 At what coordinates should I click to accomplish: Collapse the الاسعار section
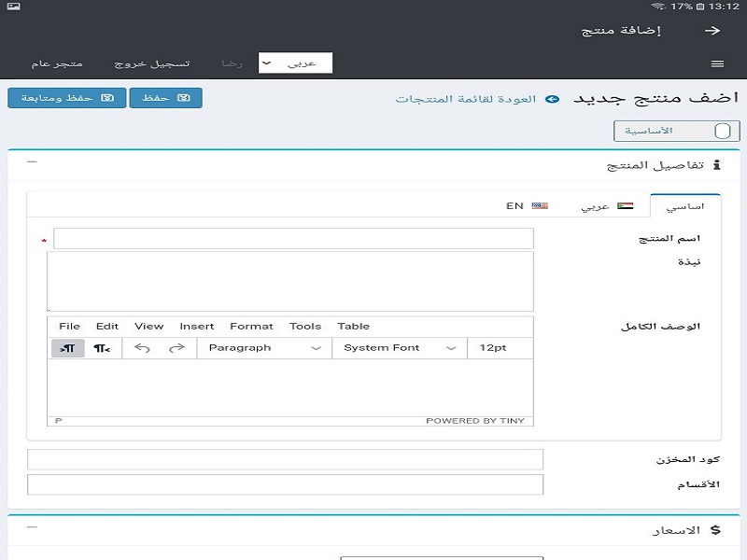pyautogui.click(x=32, y=527)
